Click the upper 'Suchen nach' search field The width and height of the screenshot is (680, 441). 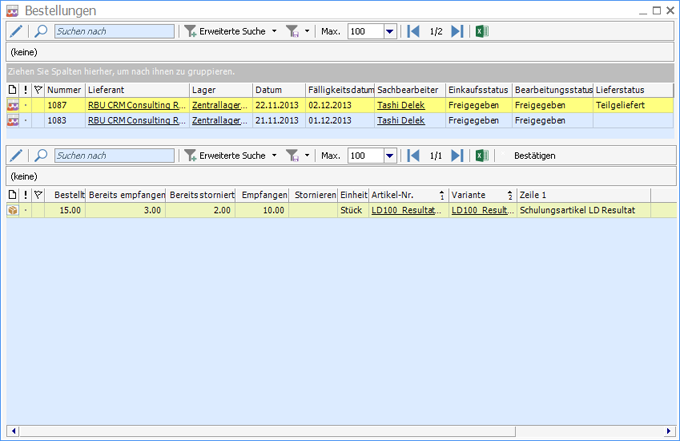tap(114, 31)
